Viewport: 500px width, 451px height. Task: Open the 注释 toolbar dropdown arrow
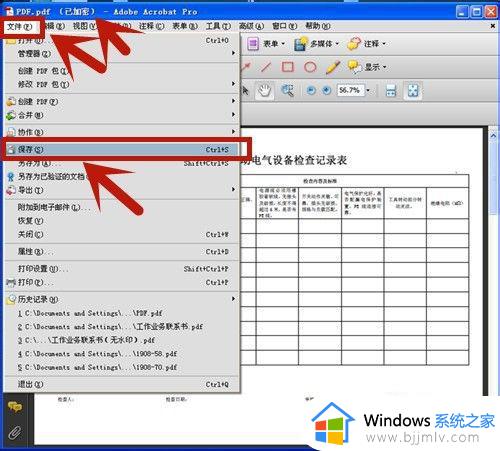[384, 44]
